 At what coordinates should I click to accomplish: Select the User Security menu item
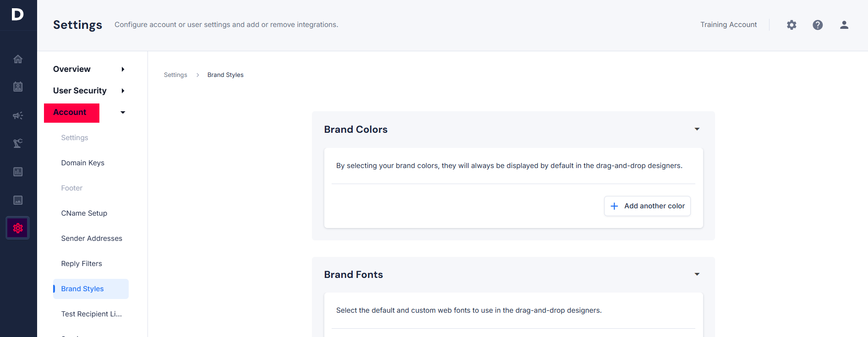coord(80,91)
